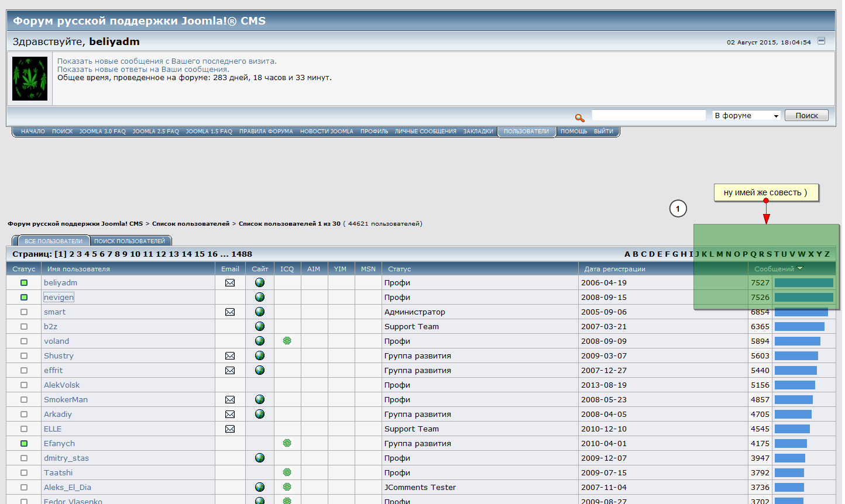Click the user avatar thumbnail
Viewport: 845px width, 504px height.
(30, 79)
